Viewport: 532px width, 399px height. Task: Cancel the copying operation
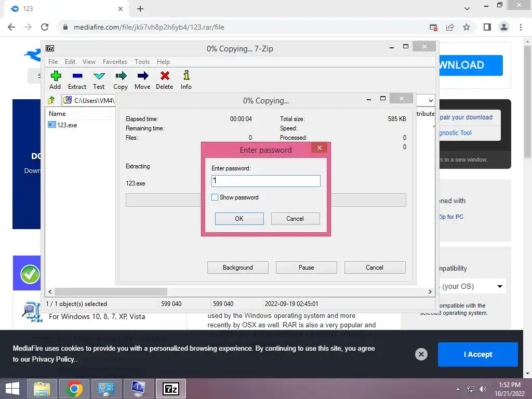pyautogui.click(x=375, y=268)
